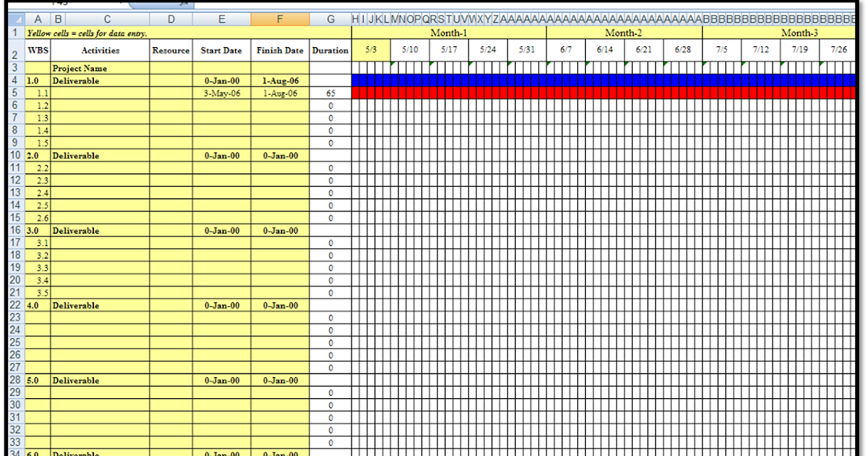This screenshot has height=456, width=868.
Task: Select column C header
Action: 108,20
